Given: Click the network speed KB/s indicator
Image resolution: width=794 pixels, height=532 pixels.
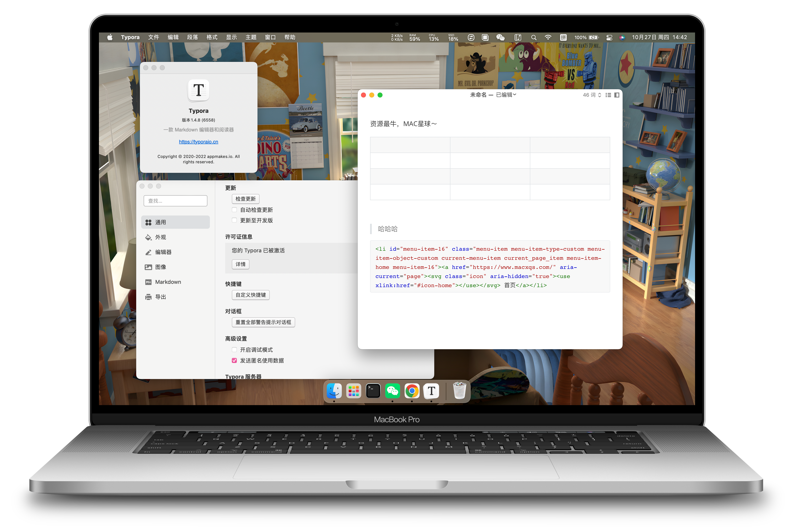Looking at the screenshot, I should point(397,37).
